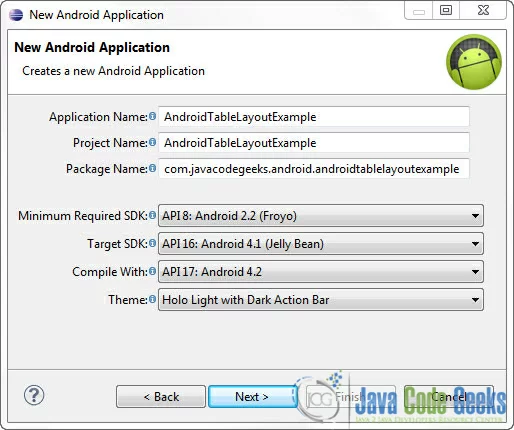Open the Compile With combo box
514x430 pixels.
tap(321, 272)
